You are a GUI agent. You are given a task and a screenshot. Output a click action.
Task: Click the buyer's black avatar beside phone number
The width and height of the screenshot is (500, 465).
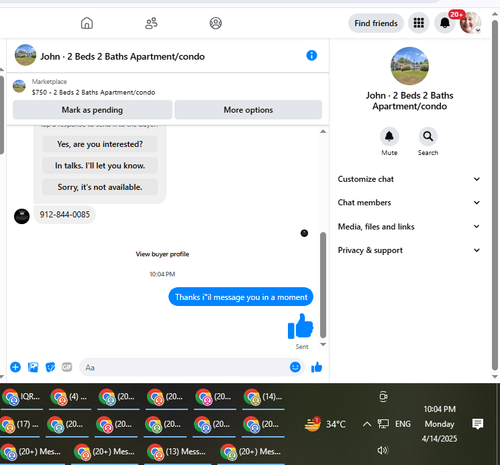(22, 216)
